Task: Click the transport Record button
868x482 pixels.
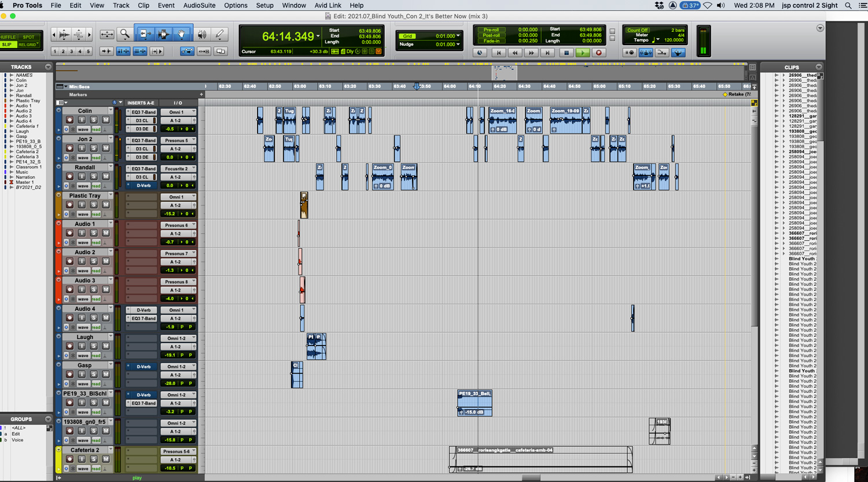Action: 599,53
